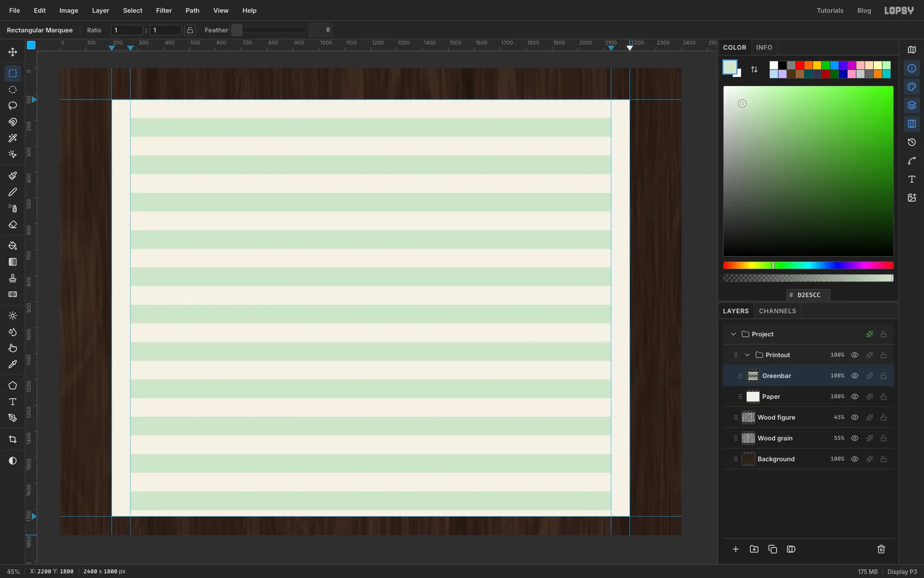
Task: Select the Elliptical Marquee tool
Action: click(x=13, y=90)
